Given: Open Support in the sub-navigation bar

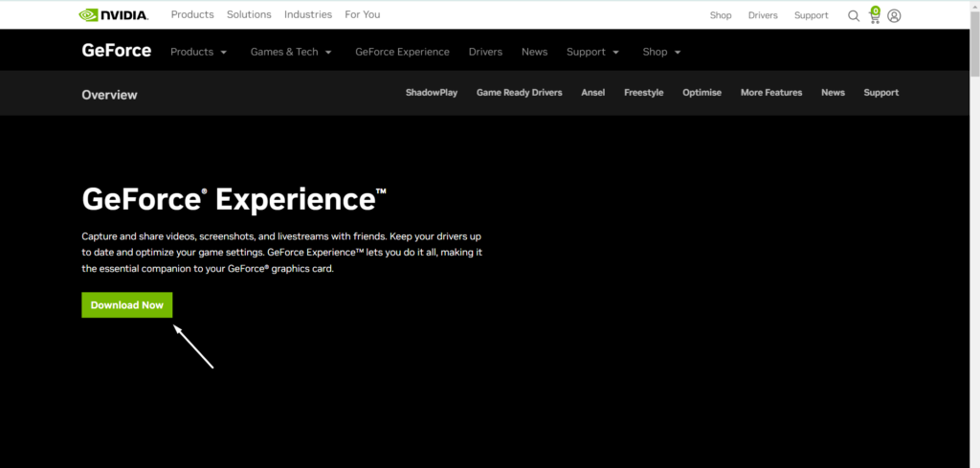Looking at the screenshot, I should click(x=881, y=93).
